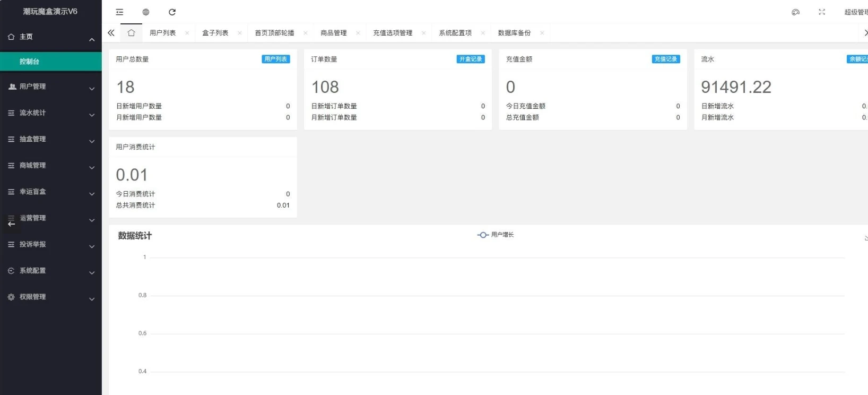The width and height of the screenshot is (868, 395).
Task: Click the 抽盒管理 sidebar icon
Action: click(11, 139)
